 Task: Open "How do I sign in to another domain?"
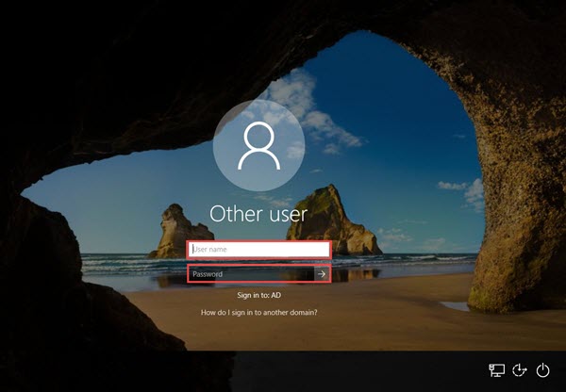click(x=259, y=312)
